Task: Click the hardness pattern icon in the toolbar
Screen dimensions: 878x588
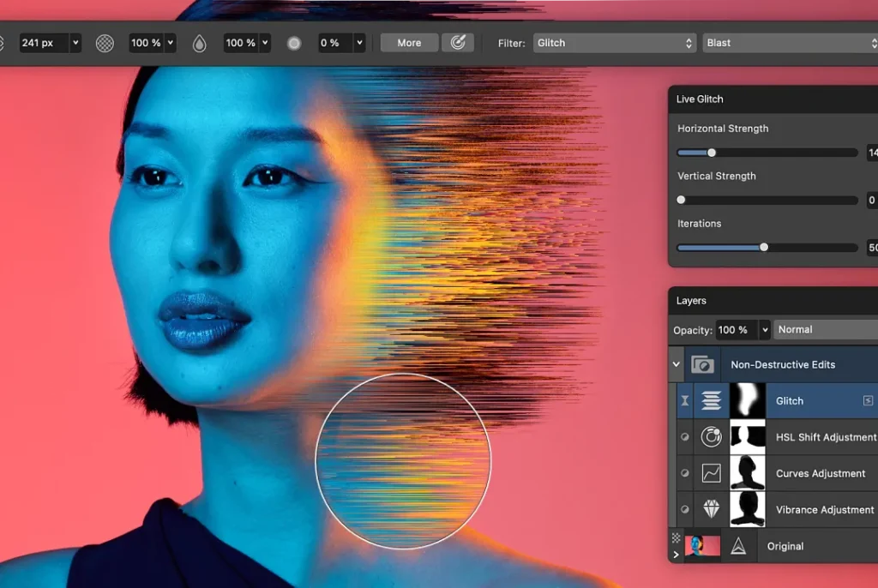Action: tap(104, 42)
